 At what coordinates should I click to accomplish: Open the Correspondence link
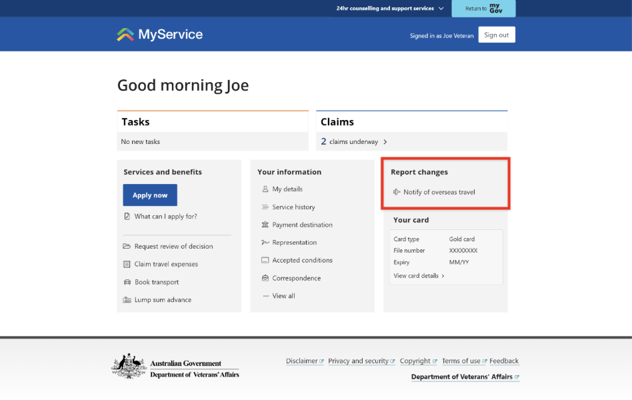click(296, 278)
